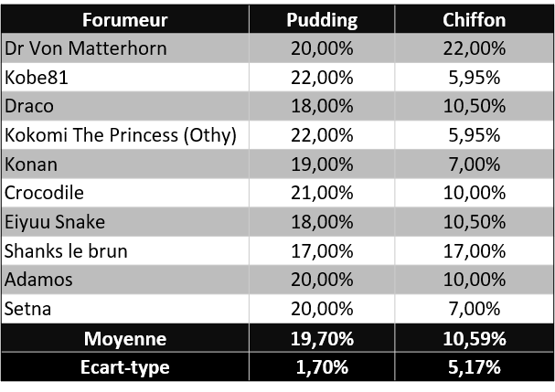Select the Kobe81 name cell
This screenshot has width=555, height=392.
pyautogui.click(x=37, y=78)
